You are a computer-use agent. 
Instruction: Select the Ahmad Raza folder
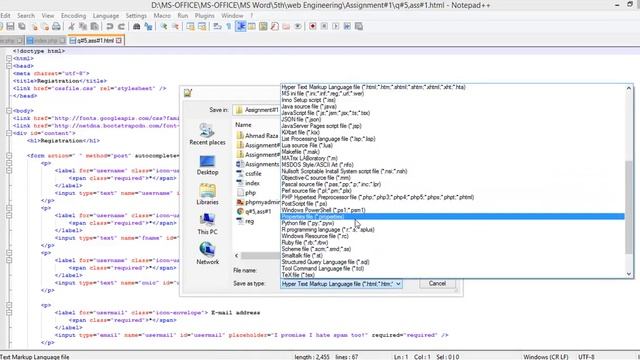pyautogui.click(x=257, y=136)
